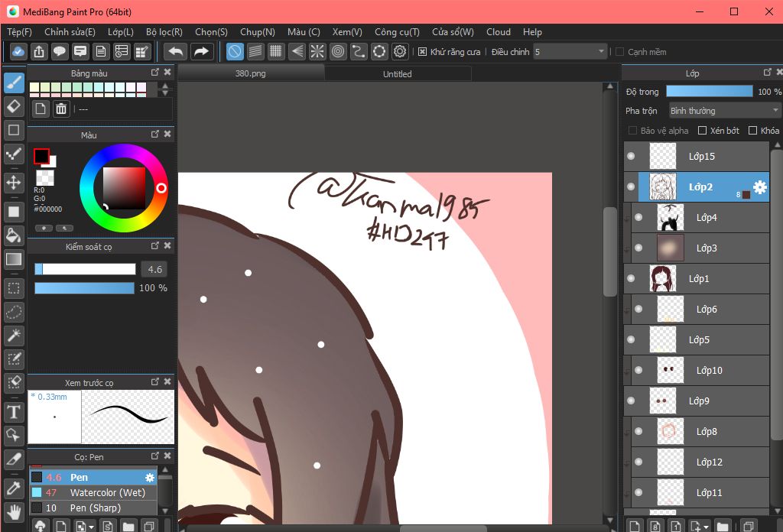Enable vanishing point snap
The image size is (783, 532).
(x=297, y=51)
